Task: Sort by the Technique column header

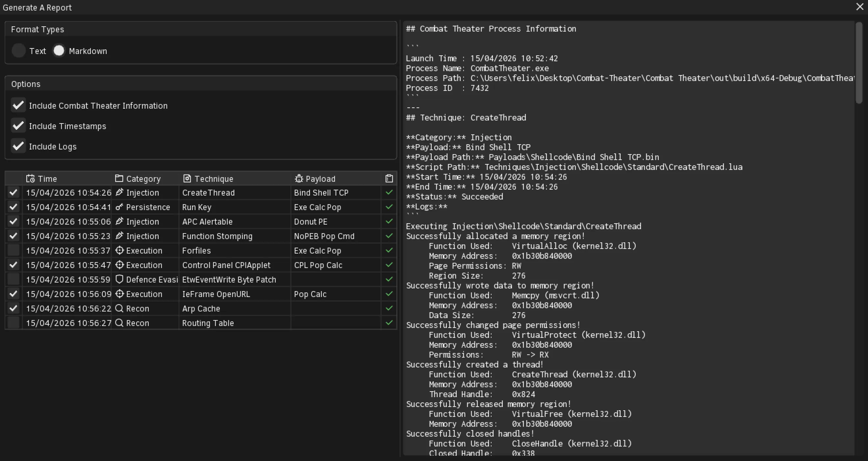Action: (x=235, y=178)
